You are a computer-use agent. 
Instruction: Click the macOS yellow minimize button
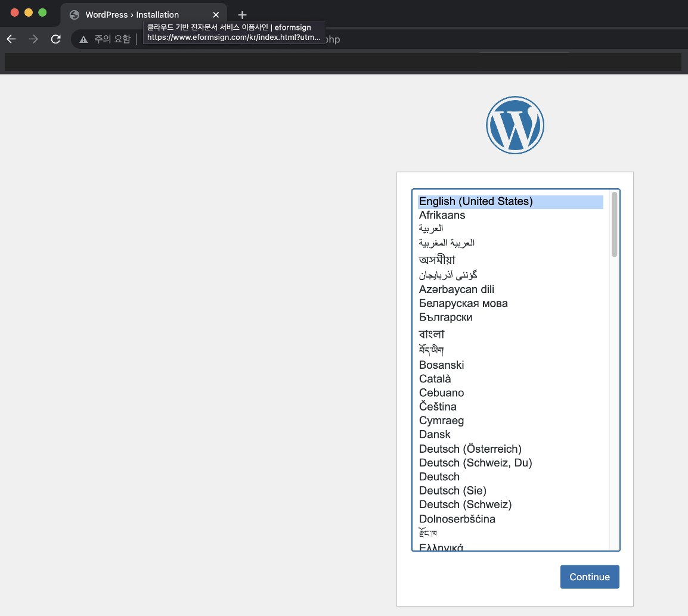click(29, 13)
